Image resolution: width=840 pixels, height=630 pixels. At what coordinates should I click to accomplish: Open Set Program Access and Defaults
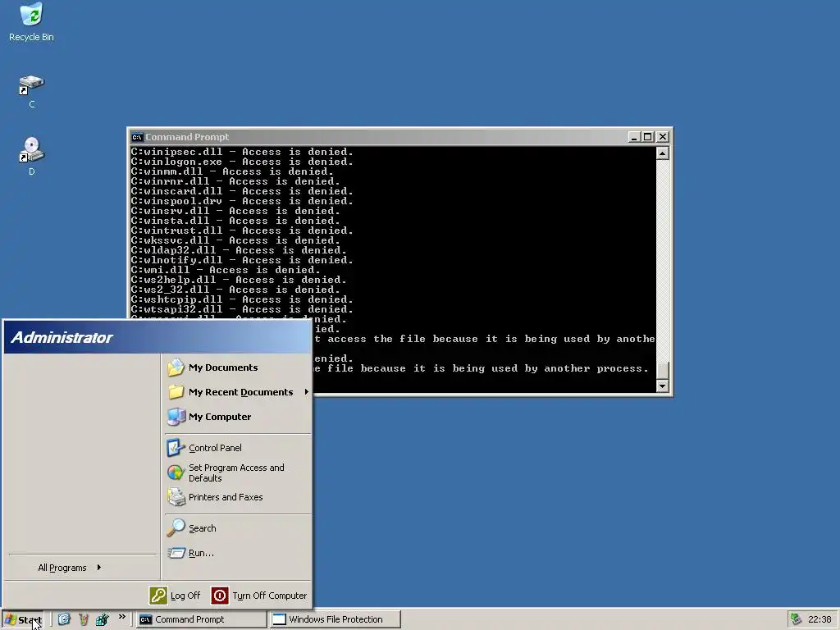[237, 472]
